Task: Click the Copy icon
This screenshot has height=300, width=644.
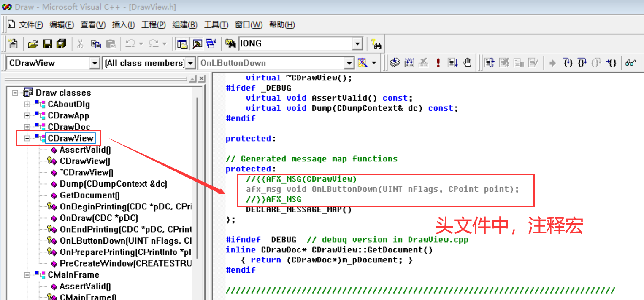Action: (96, 43)
